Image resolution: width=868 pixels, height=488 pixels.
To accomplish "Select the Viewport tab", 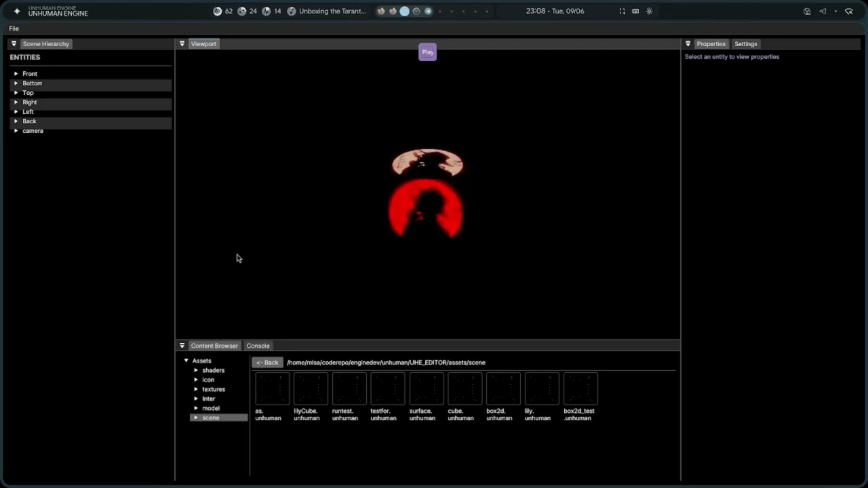I will tap(203, 44).
